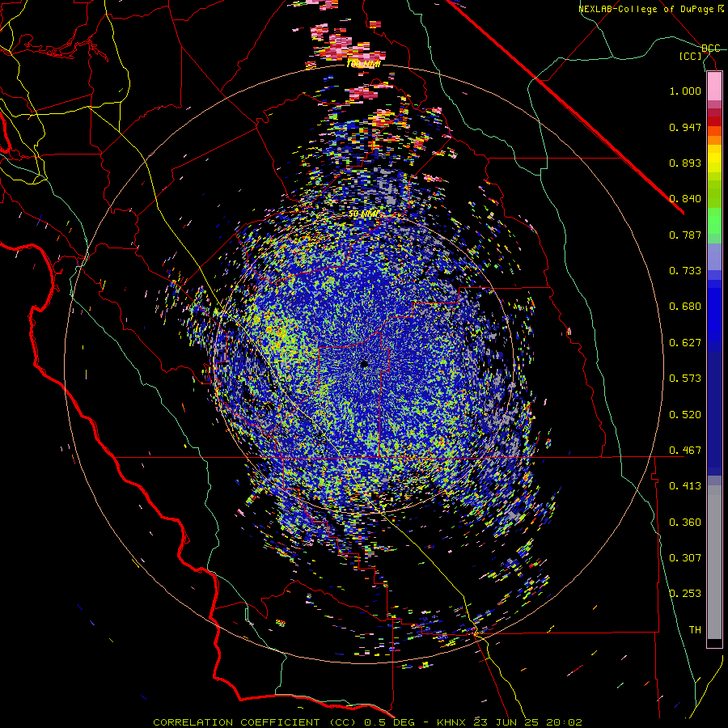Click the 0.840 legend value
Image resolution: width=728 pixels, height=728 pixels.
tap(685, 199)
